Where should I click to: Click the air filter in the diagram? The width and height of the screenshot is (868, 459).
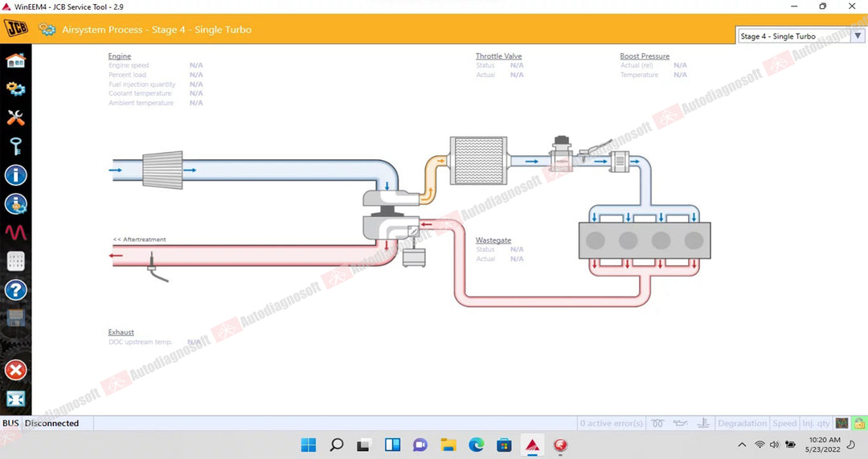(x=162, y=170)
